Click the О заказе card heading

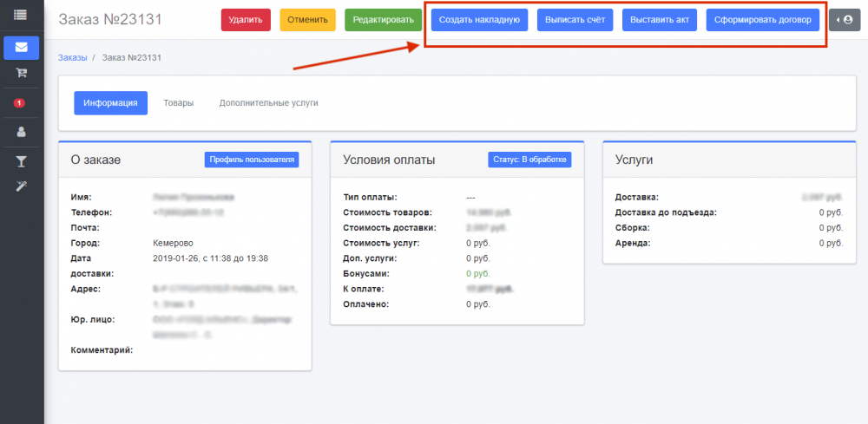coord(95,160)
